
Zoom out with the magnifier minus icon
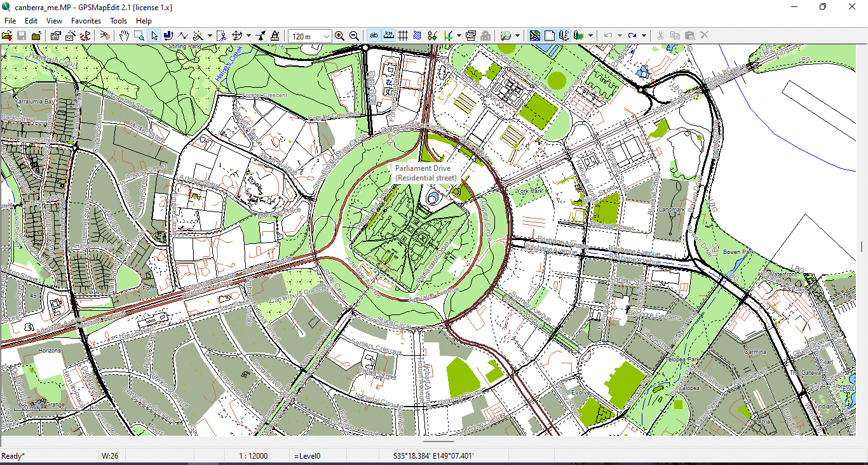pyautogui.click(x=354, y=36)
